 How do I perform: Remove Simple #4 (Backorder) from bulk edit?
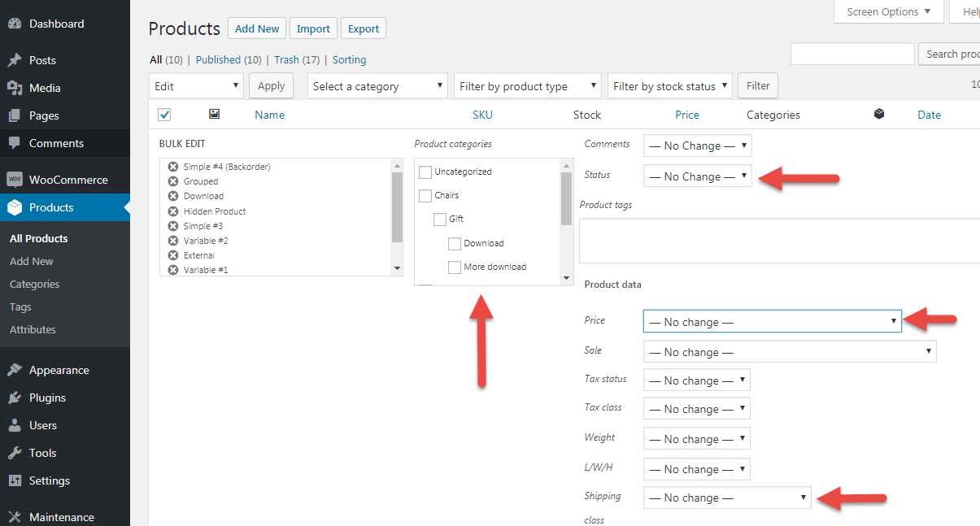[x=173, y=167]
